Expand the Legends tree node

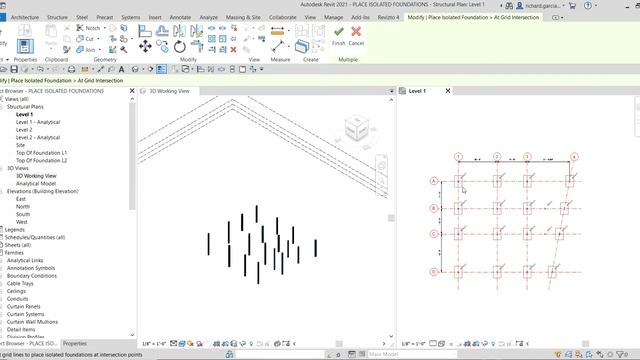coord(2,230)
